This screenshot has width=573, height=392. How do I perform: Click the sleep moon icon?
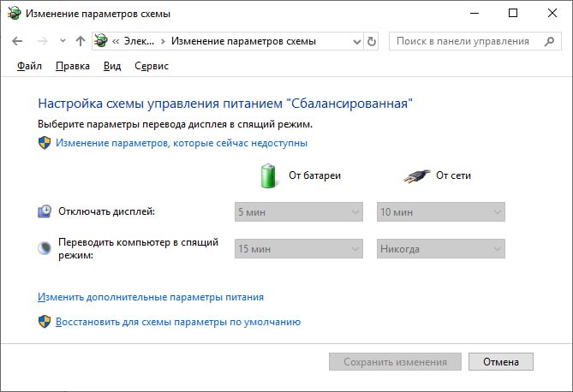coord(45,248)
